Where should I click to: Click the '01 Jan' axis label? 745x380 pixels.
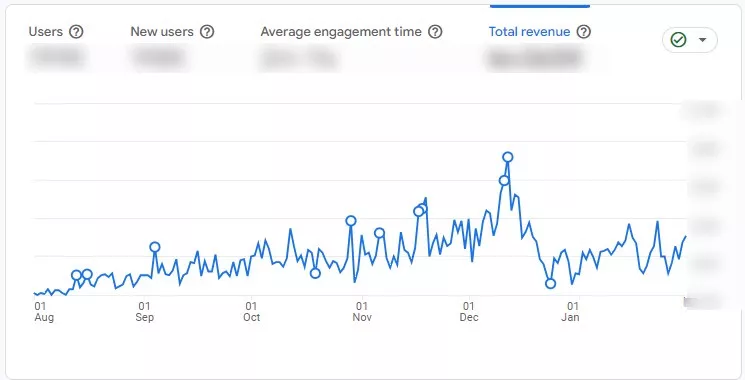pos(570,312)
